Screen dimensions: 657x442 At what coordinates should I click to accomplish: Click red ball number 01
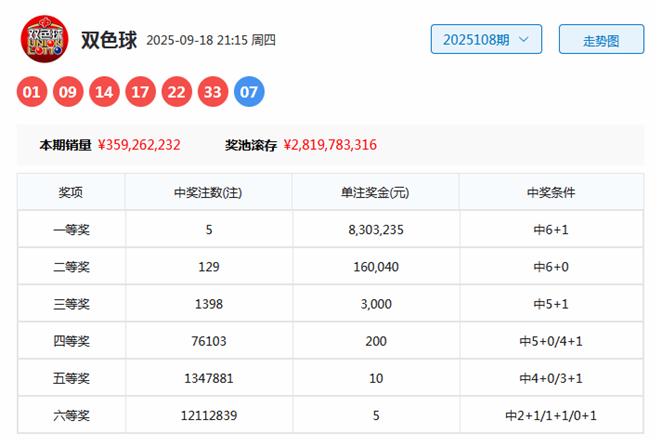coord(32,92)
